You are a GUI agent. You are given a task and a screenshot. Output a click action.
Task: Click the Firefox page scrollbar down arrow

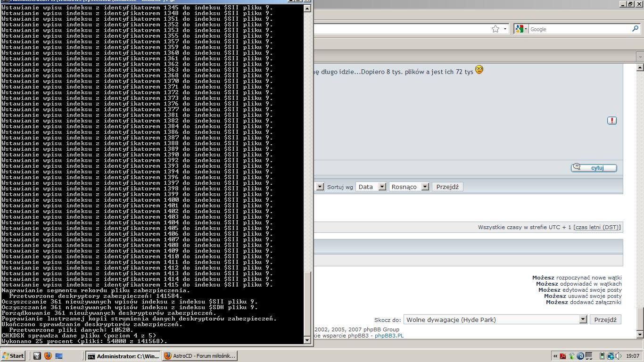coord(640,334)
